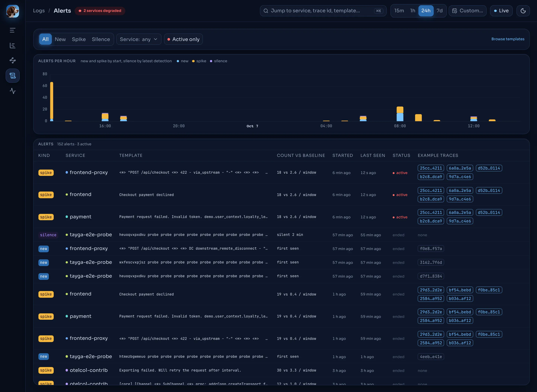Toggle the silence series legend item
The height and width of the screenshot is (392, 537).
pyautogui.click(x=219, y=61)
